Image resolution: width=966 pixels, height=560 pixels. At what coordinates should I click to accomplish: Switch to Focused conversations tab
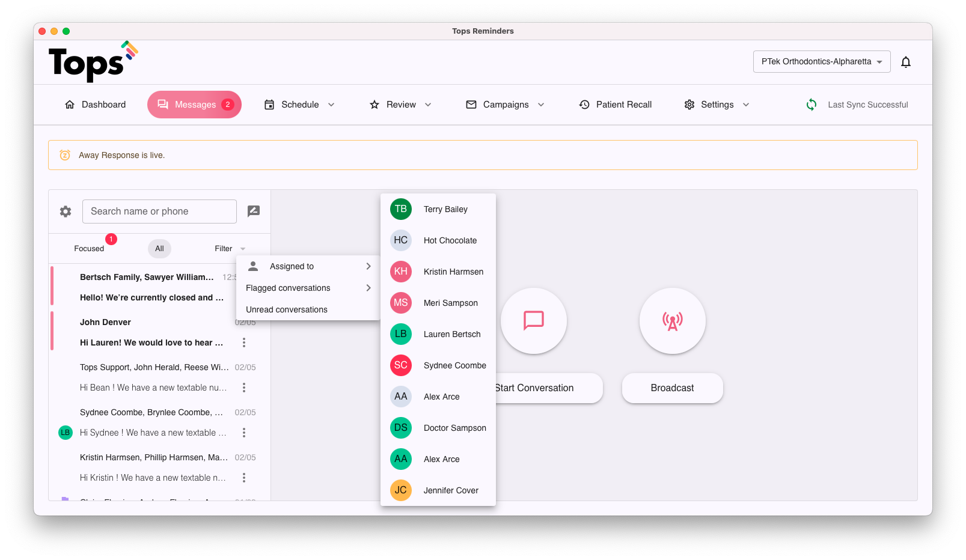point(89,249)
